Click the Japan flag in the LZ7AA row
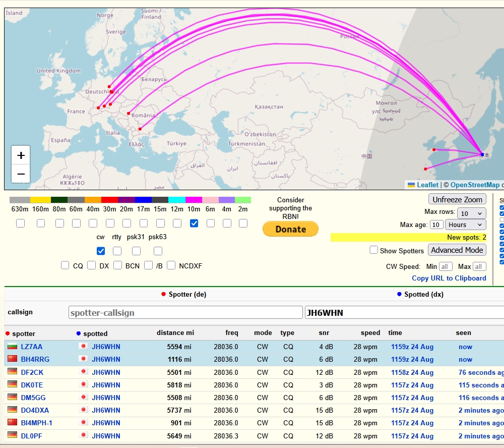504x448 pixels. [x=83, y=347]
